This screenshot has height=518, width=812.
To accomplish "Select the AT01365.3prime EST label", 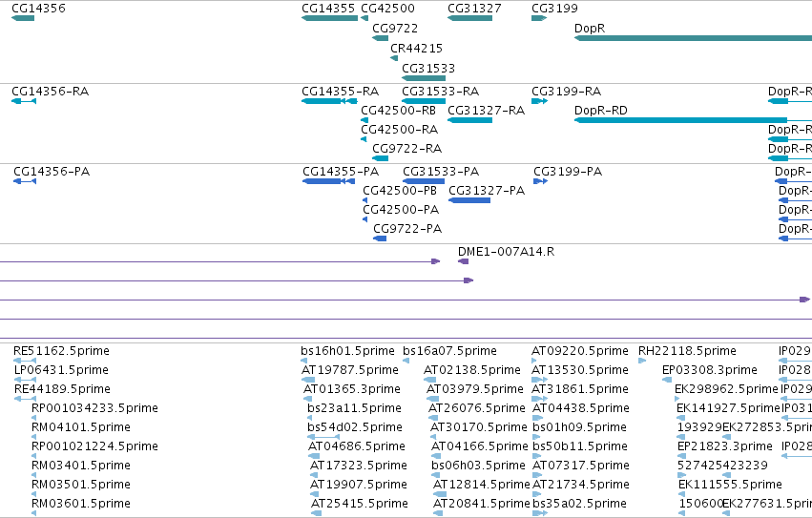I will click(352, 389).
